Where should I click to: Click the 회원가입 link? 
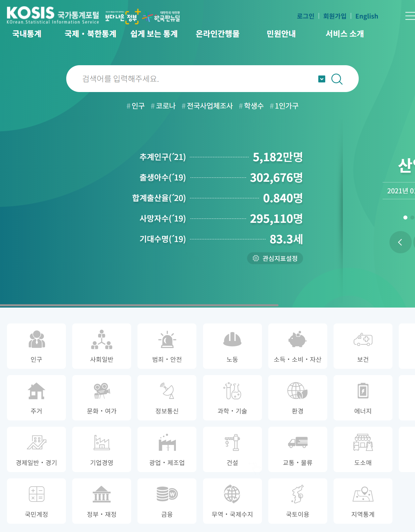point(335,16)
